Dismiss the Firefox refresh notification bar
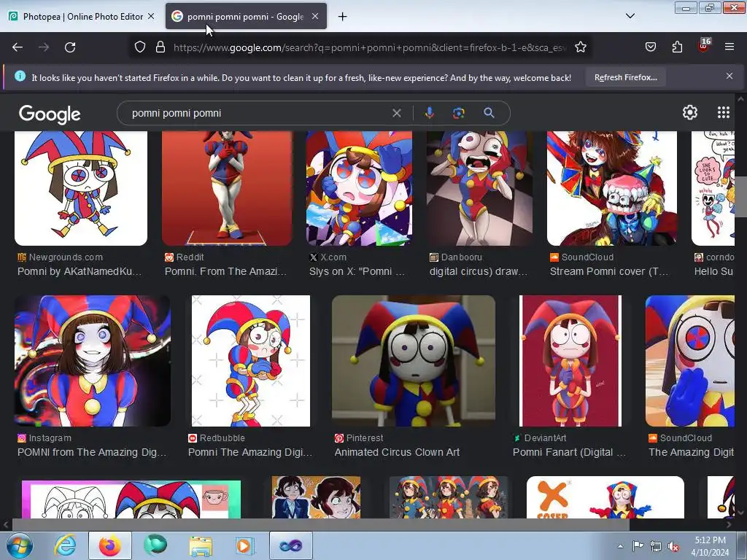This screenshot has height=560, width=747. coord(729,76)
